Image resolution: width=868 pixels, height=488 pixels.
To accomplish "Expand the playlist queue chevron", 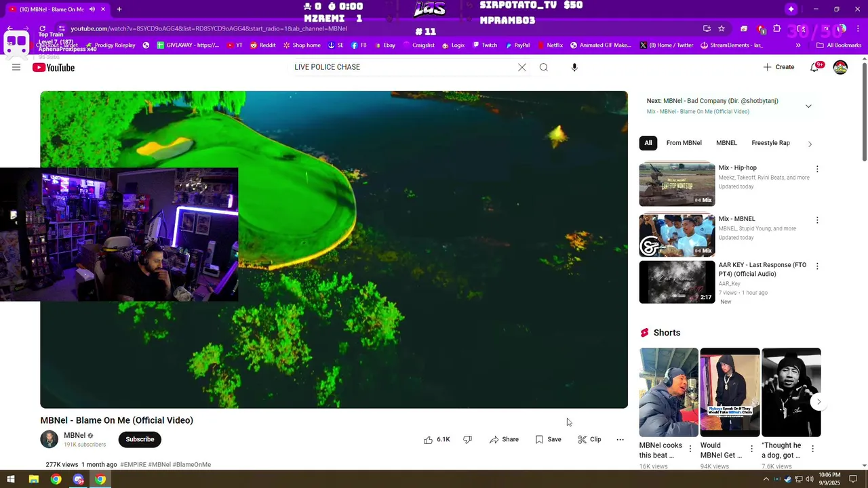I will click(x=808, y=106).
